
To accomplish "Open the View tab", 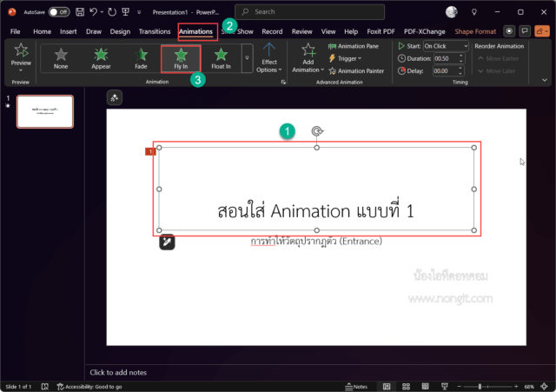I will (328, 31).
